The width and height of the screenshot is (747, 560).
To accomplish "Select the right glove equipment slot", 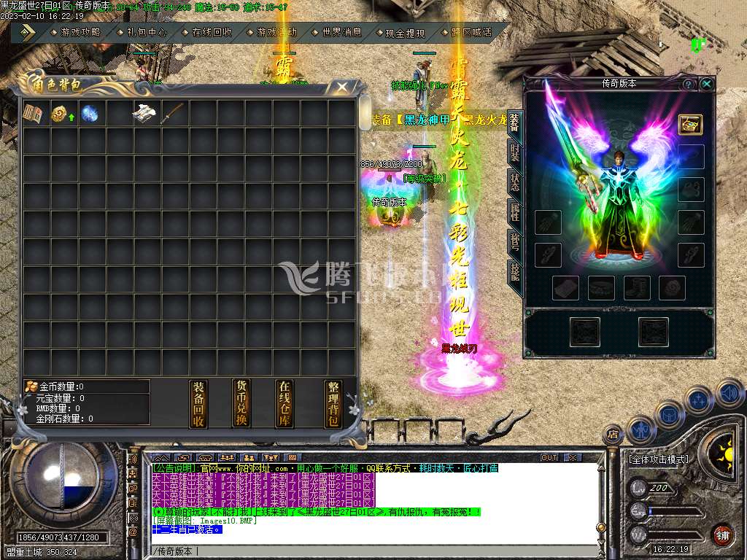I will tap(691, 222).
